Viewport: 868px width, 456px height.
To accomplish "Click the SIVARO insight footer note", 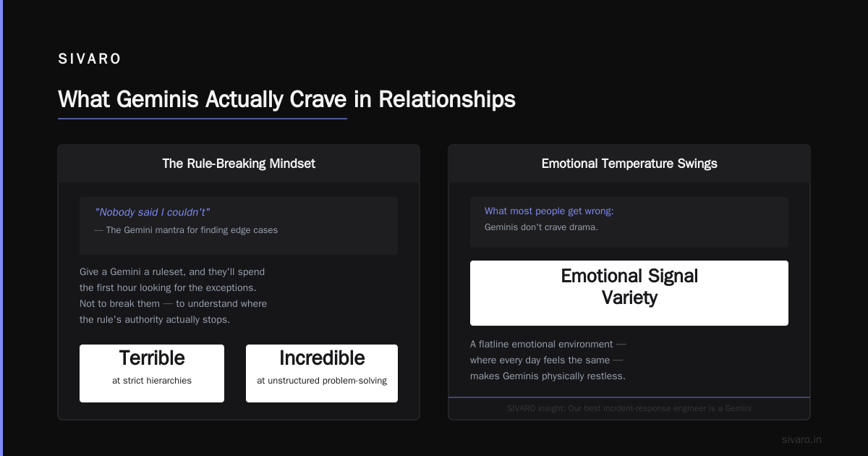I will tap(629, 408).
